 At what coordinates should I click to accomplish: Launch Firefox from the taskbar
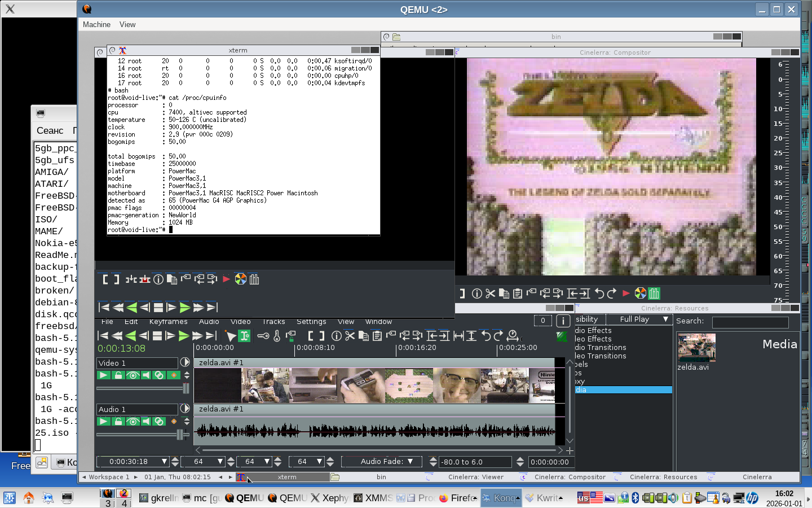pos(458,498)
